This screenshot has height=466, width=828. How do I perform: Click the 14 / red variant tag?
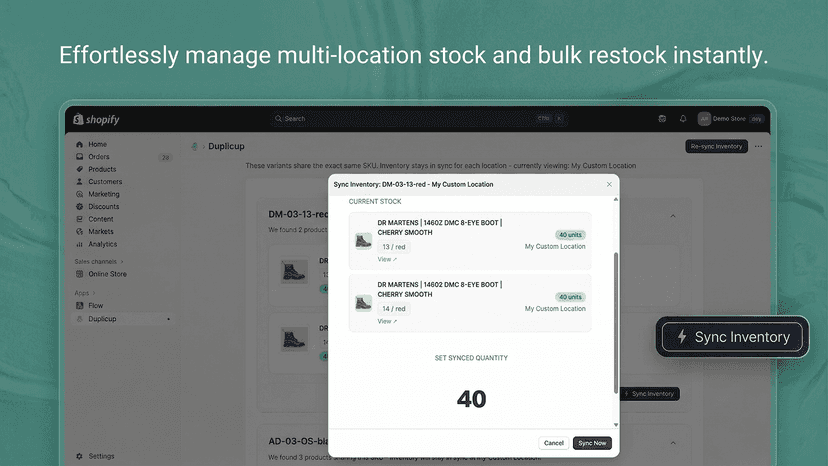(x=393, y=309)
